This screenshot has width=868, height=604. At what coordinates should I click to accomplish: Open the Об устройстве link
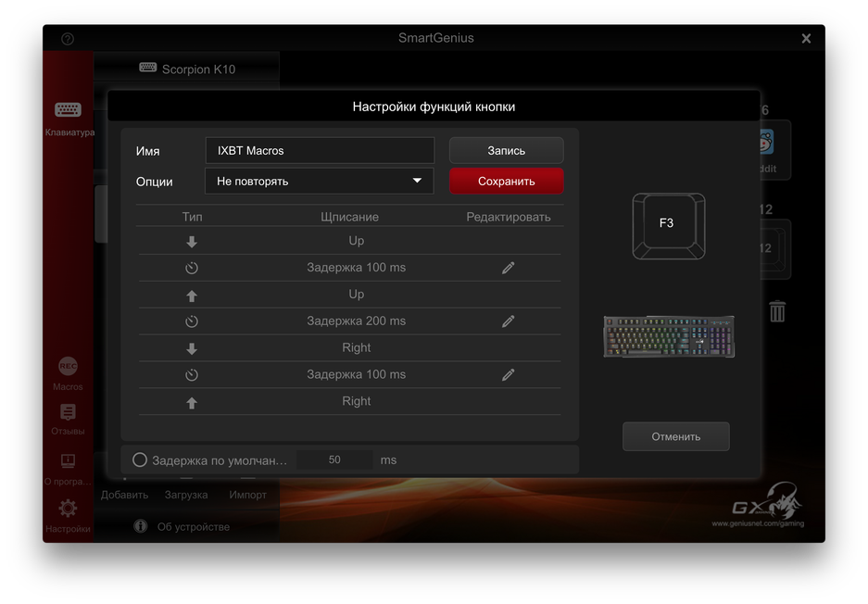(x=194, y=526)
